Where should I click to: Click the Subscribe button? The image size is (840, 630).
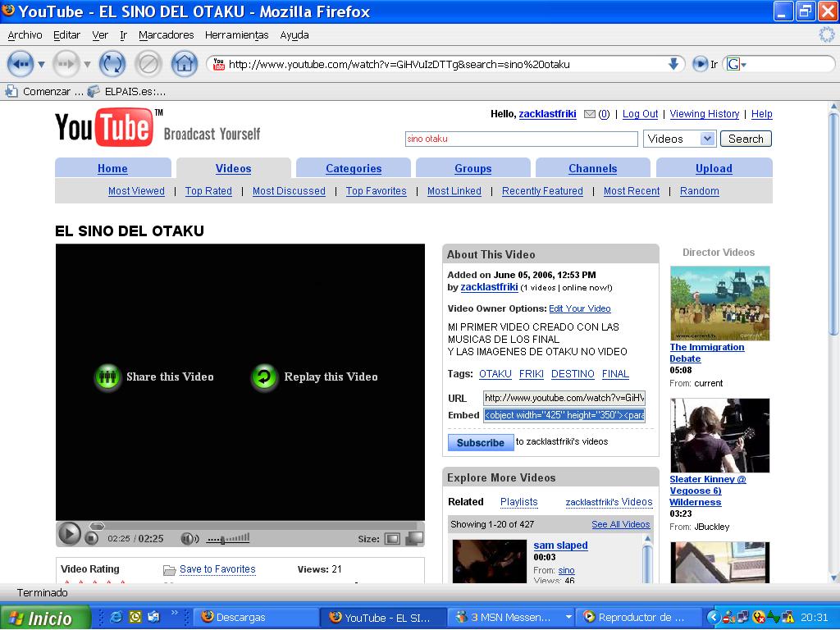pos(481,442)
